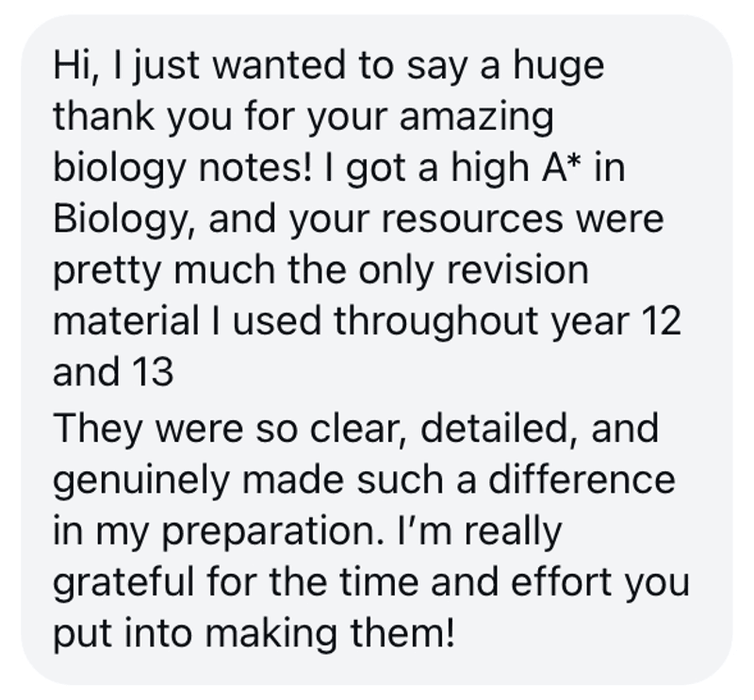The width and height of the screenshot is (754, 700).
Task: Click the grade text "A*"
Action: pyautogui.click(x=561, y=168)
